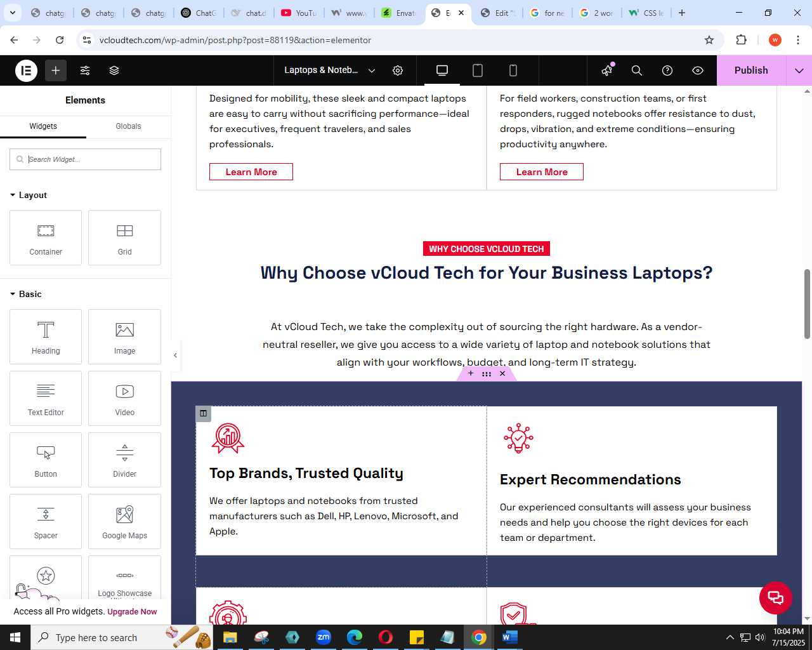Viewport: 812px width, 650px height.
Task: Click Learn More under rugged notebooks
Action: click(542, 172)
